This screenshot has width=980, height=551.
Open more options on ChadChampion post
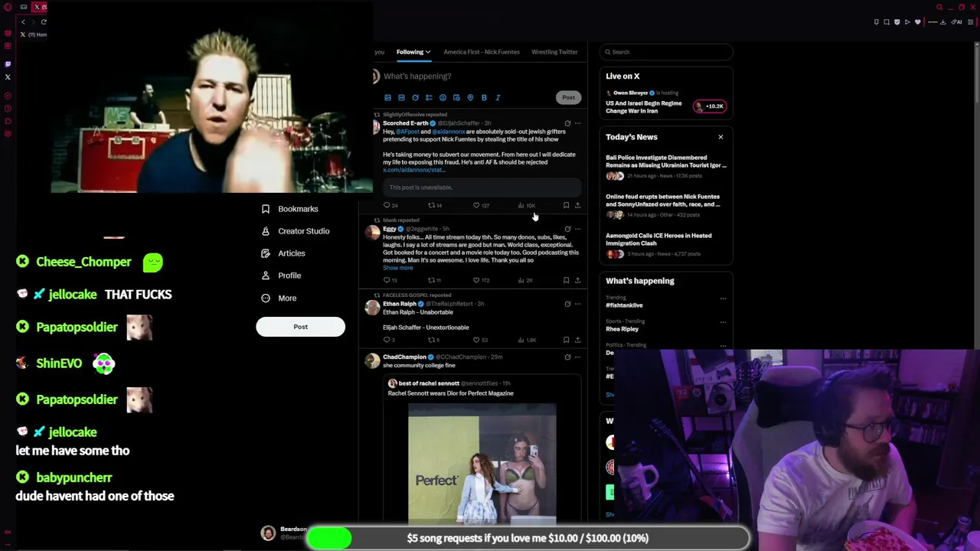pyautogui.click(x=577, y=357)
